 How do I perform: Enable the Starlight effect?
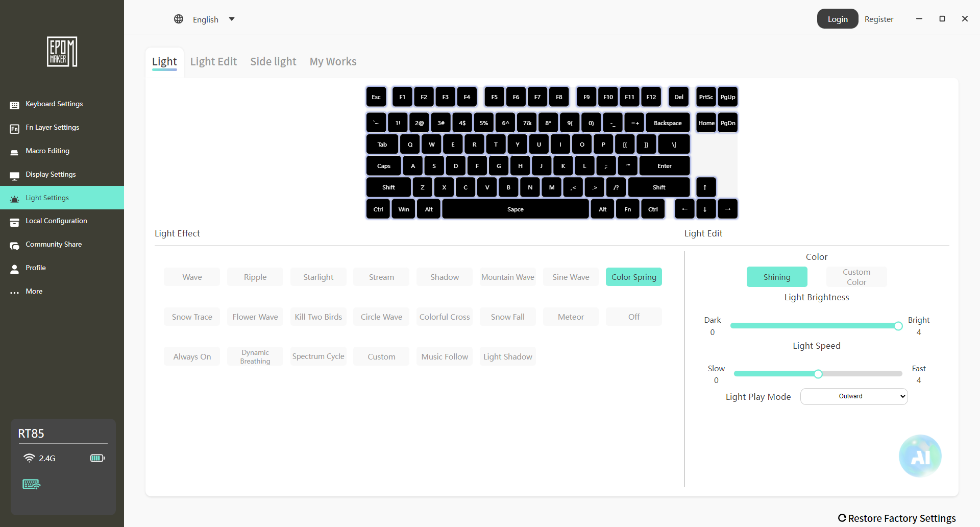pyautogui.click(x=318, y=277)
